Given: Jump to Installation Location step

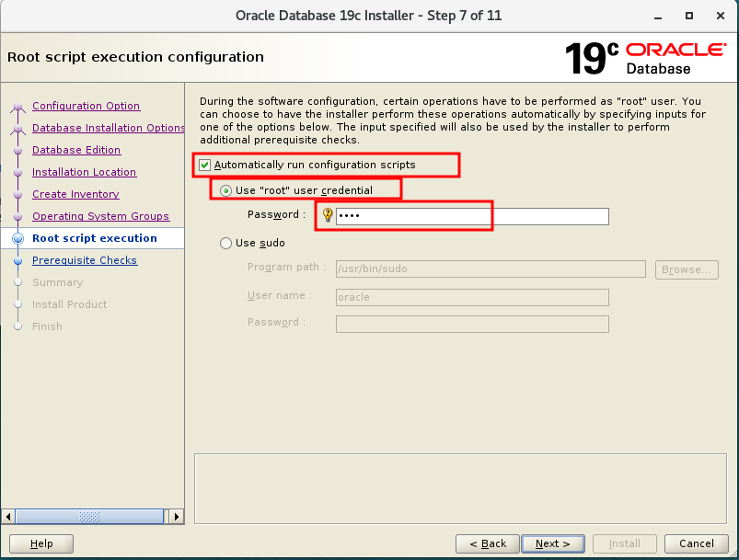Looking at the screenshot, I should click(x=85, y=172).
